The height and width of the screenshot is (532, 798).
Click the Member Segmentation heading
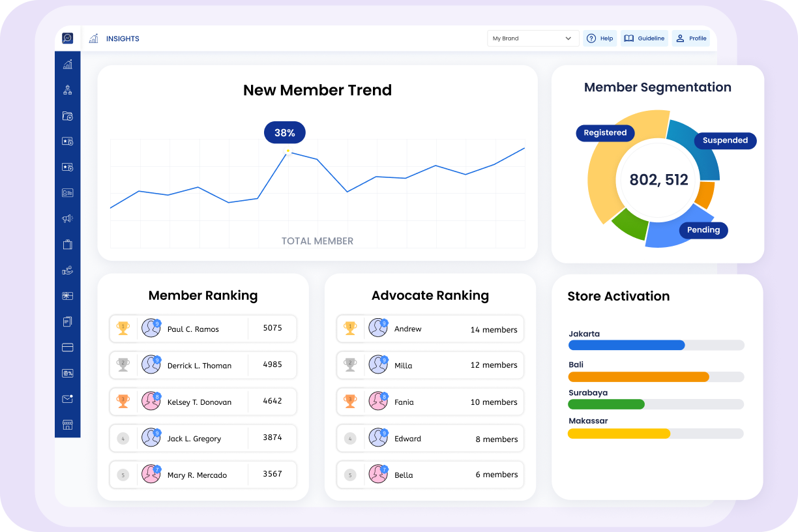pyautogui.click(x=658, y=87)
